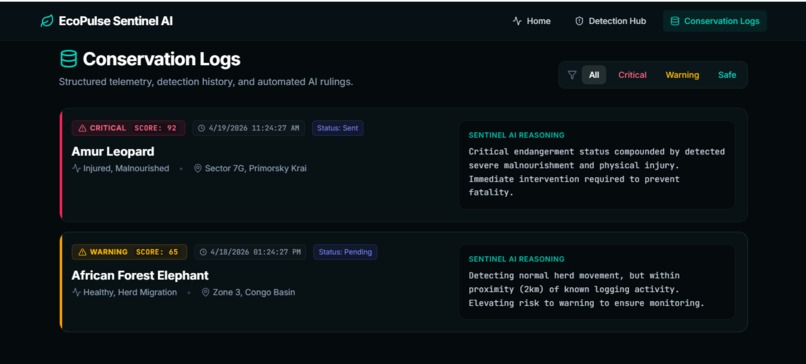
Task: Filter logs by Safe
Action: 727,75
